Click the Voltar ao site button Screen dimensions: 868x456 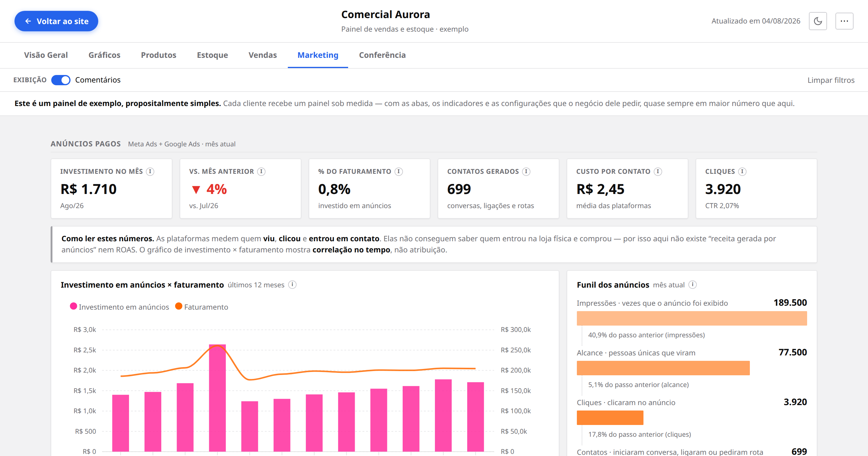click(x=56, y=21)
